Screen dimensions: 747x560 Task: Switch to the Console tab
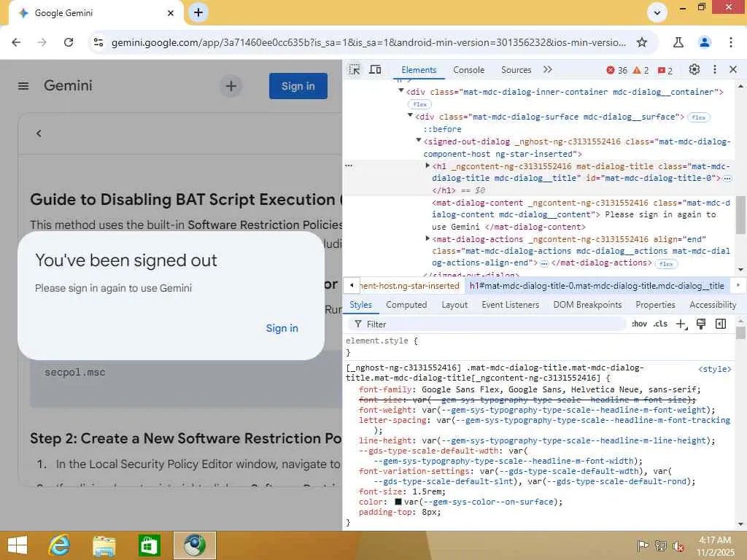[x=469, y=69]
